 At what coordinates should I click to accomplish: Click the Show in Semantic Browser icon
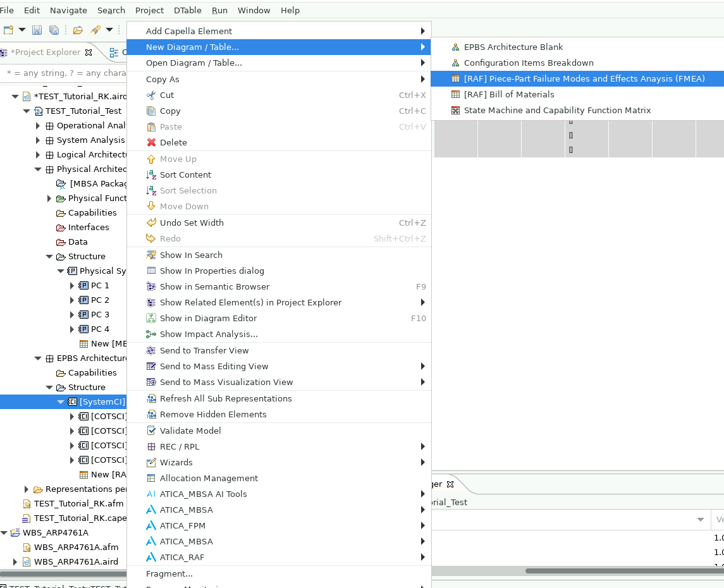click(151, 286)
